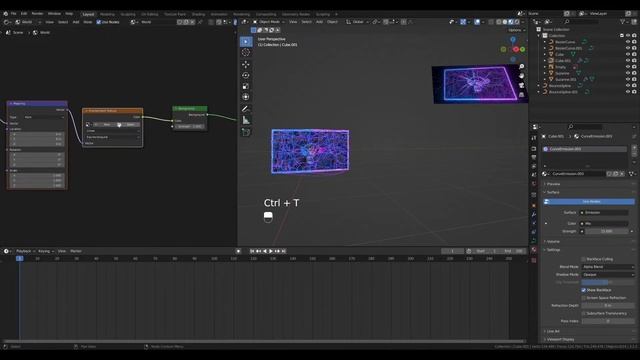640x360 pixels.
Task: Hide Suzanne.001 with its eye icon
Action: [628, 79]
